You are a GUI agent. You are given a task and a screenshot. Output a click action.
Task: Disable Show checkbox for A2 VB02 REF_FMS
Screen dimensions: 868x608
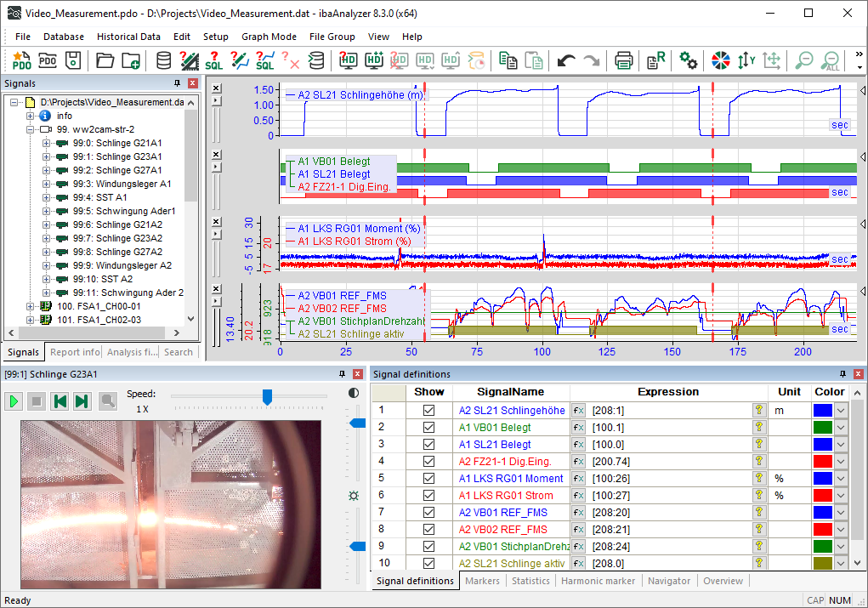429,530
